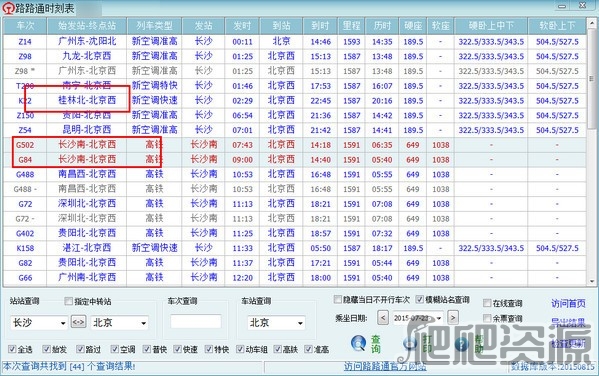Viewport: 599px width, 376px height.
Task: Click the app logo in title bar
Action: tap(8, 8)
